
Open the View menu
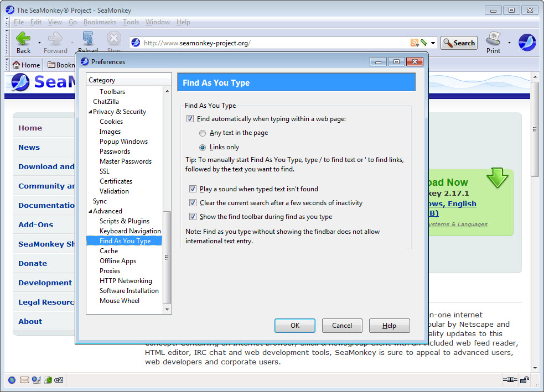click(55, 22)
